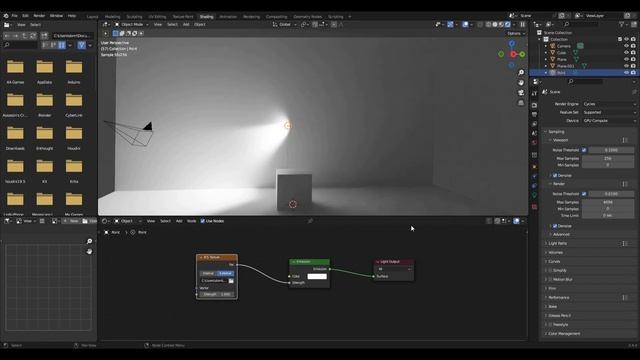Open the Feature Set dropdown
640x360 pixels.
609,112
